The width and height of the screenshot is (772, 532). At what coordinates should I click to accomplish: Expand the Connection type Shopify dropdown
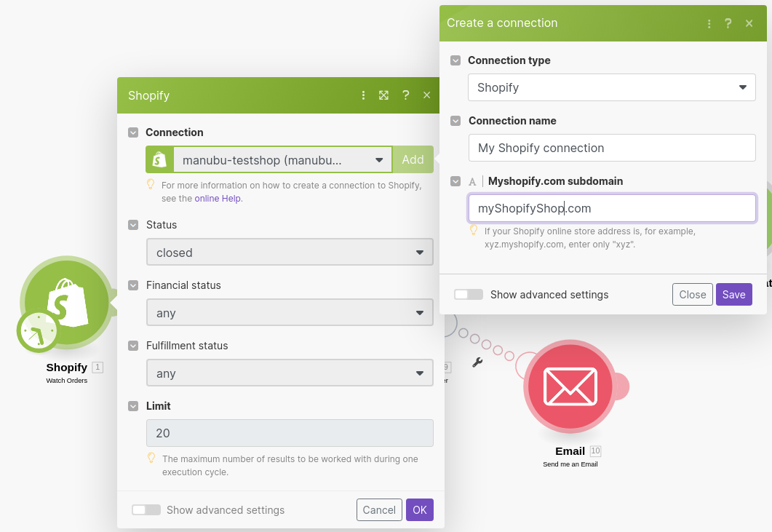[x=611, y=87]
